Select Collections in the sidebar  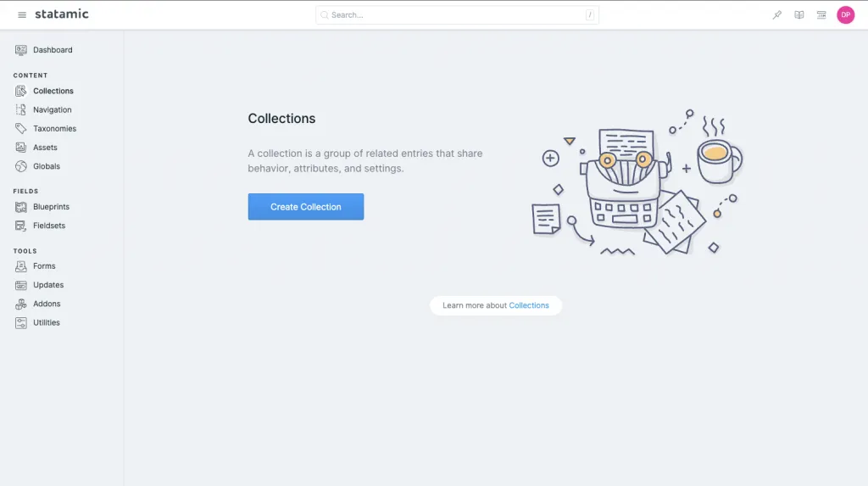pos(53,91)
